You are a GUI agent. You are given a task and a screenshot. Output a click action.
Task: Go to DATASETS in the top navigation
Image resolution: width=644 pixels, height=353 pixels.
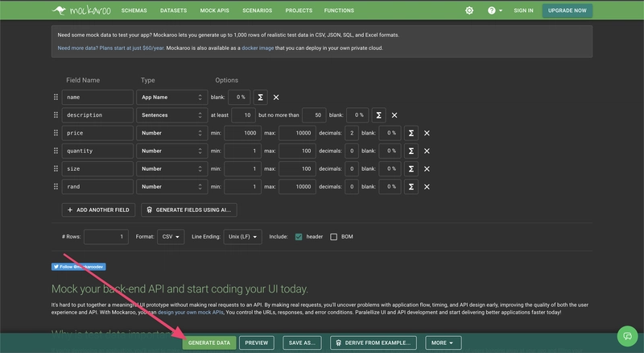[x=173, y=10]
